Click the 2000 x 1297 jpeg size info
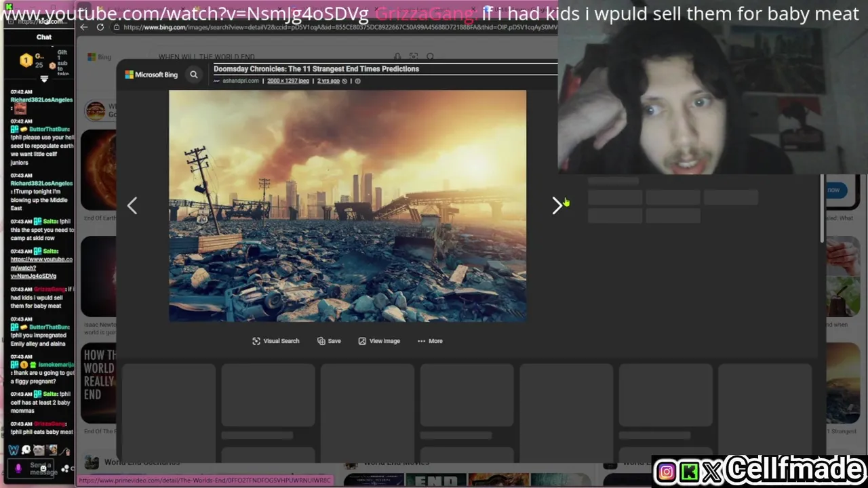Viewport: 868px width, 488px height. [x=288, y=81]
